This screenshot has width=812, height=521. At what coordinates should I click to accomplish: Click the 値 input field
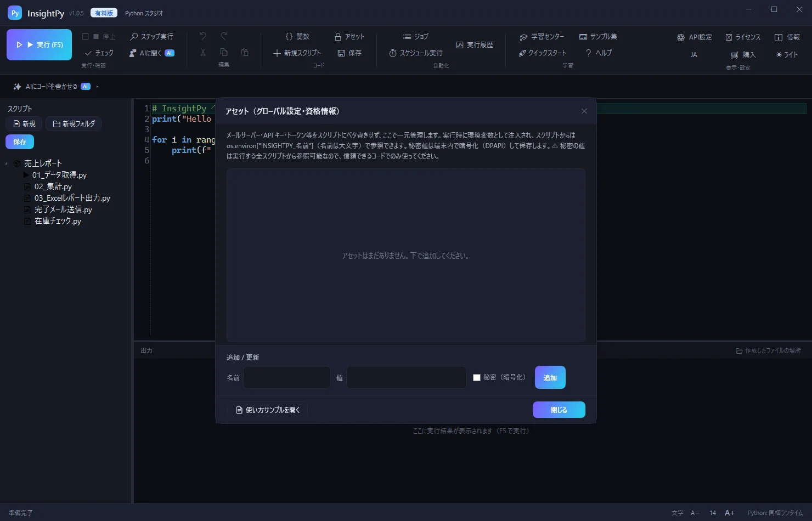pos(407,377)
